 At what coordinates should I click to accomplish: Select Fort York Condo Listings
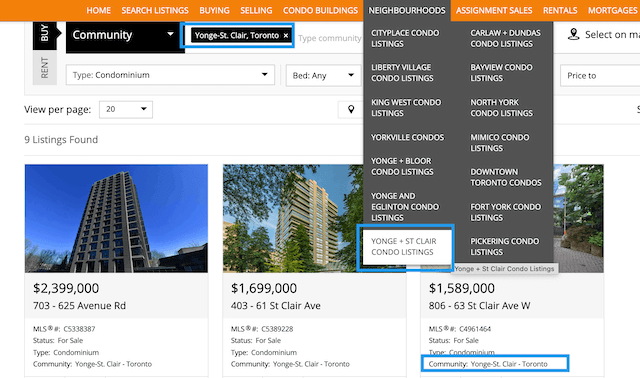505,212
